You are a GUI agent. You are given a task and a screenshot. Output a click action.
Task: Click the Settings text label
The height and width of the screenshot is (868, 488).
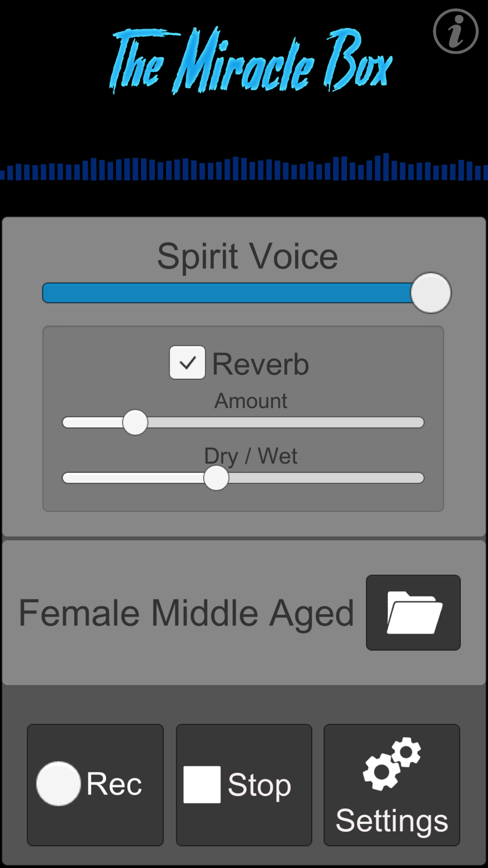click(x=392, y=821)
